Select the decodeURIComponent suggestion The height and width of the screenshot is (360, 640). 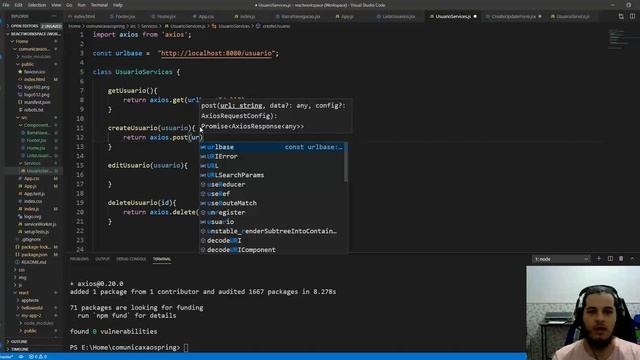coord(272,250)
